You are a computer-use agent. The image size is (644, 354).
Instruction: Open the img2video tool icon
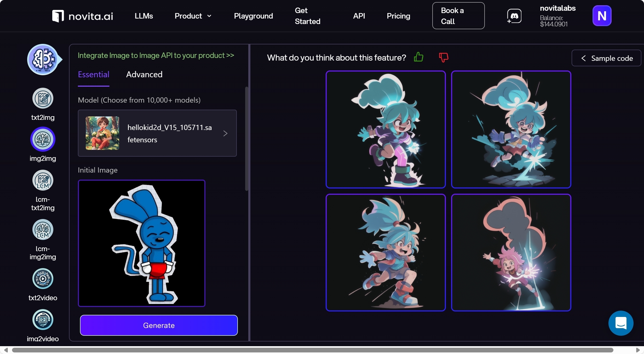[43, 320]
